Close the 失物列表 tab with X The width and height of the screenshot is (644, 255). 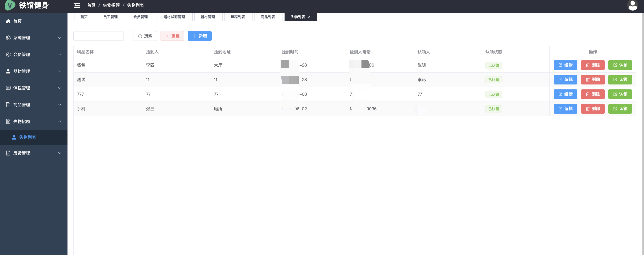(x=309, y=17)
